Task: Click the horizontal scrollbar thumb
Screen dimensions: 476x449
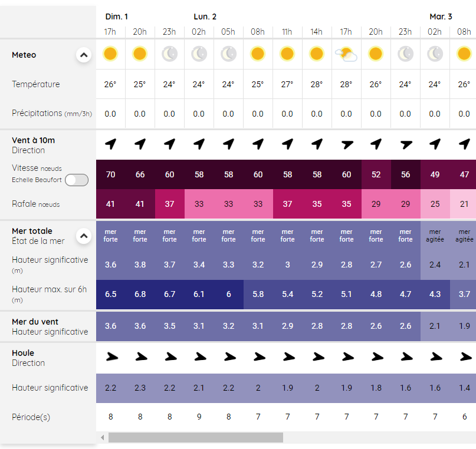Action: (196, 437)
